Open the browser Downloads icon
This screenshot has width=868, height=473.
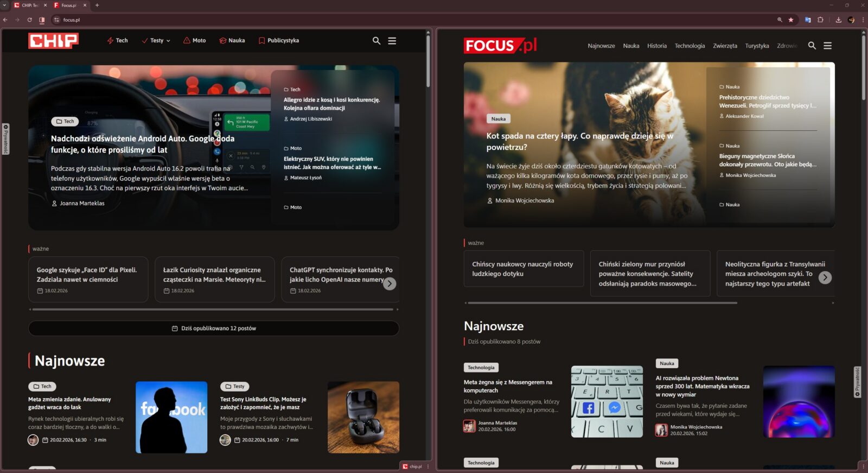click(838, 20)
